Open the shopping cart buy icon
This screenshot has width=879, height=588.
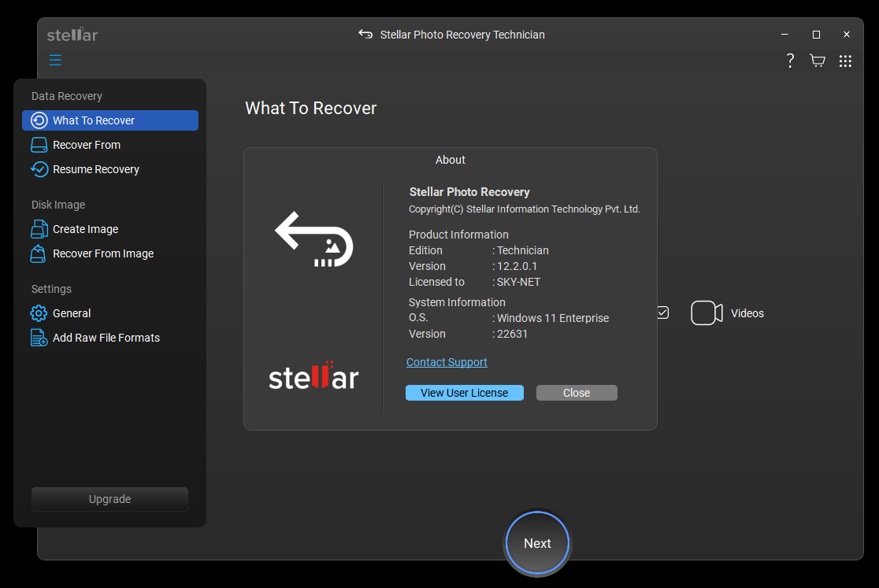click(818, 61)
